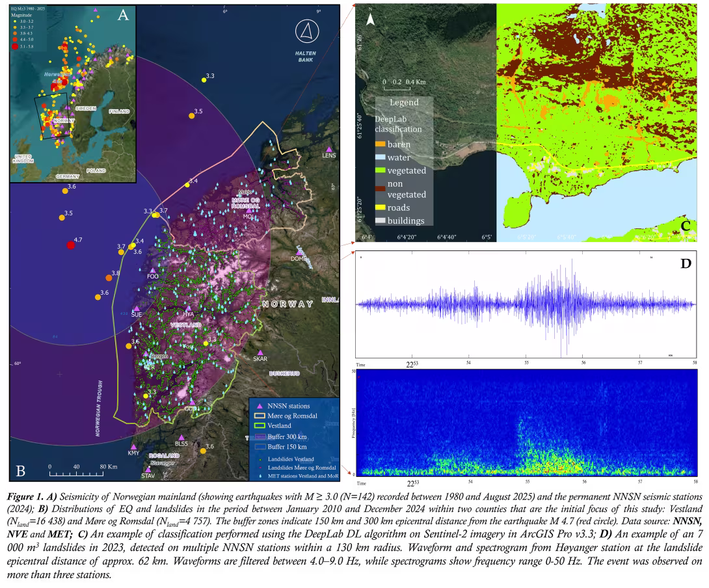Click the FOO seismic station triangle

click(x=153, y=270)
